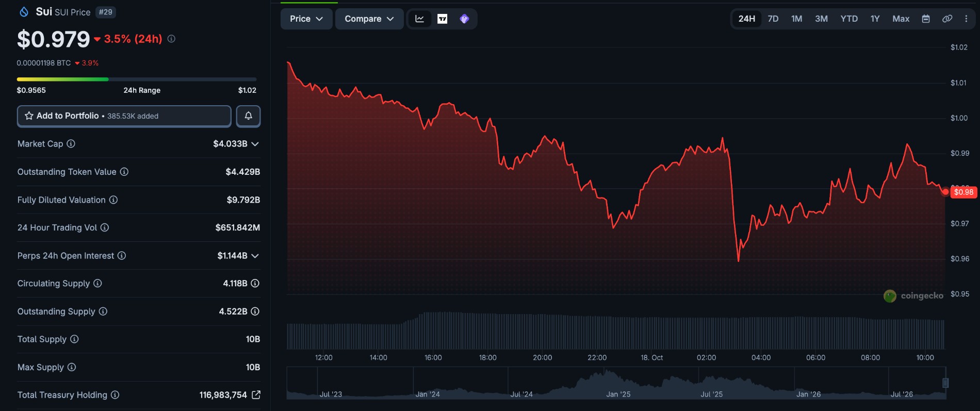The width and height of the screenshot is (980, 411).
Task: Click the 116,983,754 treasury holding value
Action: tap(223, 394)
